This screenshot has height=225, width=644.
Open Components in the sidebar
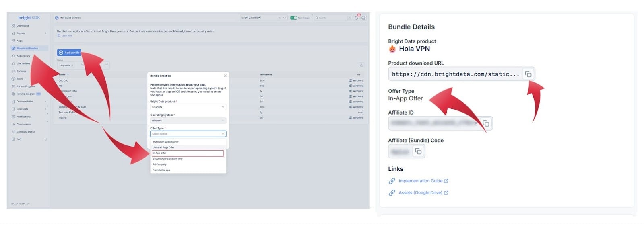point(23,125)
